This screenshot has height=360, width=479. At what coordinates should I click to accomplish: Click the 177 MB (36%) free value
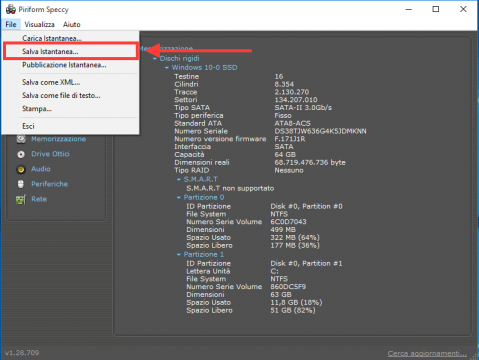click(295, 245)
